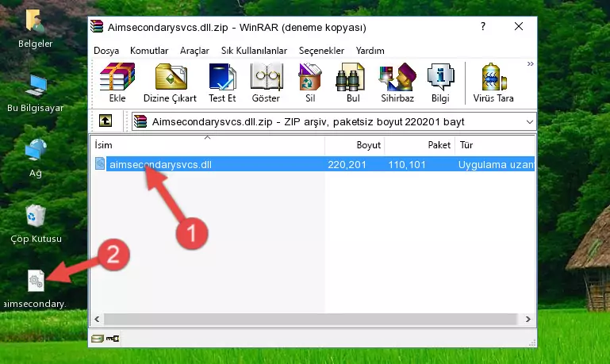The height and width of the screenshot is (364, 610).
Task: Click the dll file icon in the list
Action: (x=100, y=163)
